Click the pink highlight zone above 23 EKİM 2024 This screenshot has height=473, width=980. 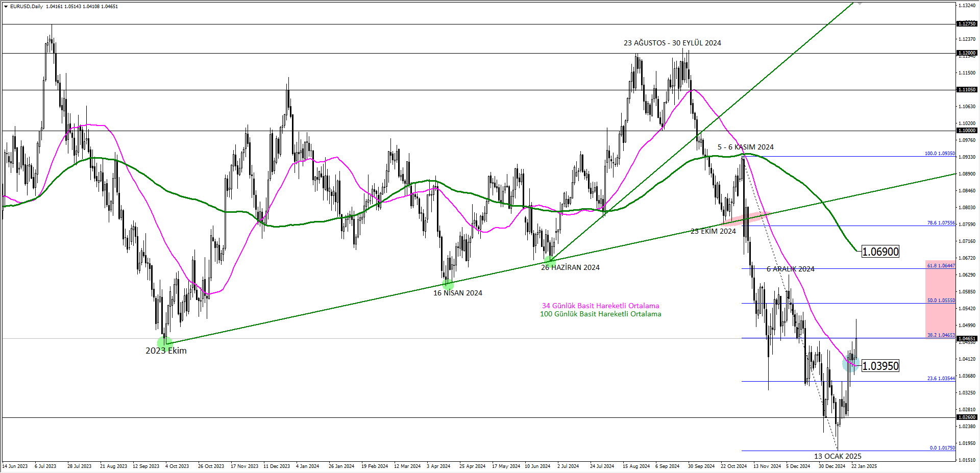[x=745, y=218]
